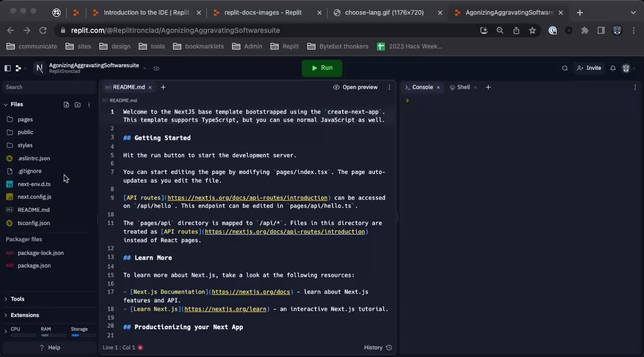
Task: Close the README.md editor tab
Action: 150,87
